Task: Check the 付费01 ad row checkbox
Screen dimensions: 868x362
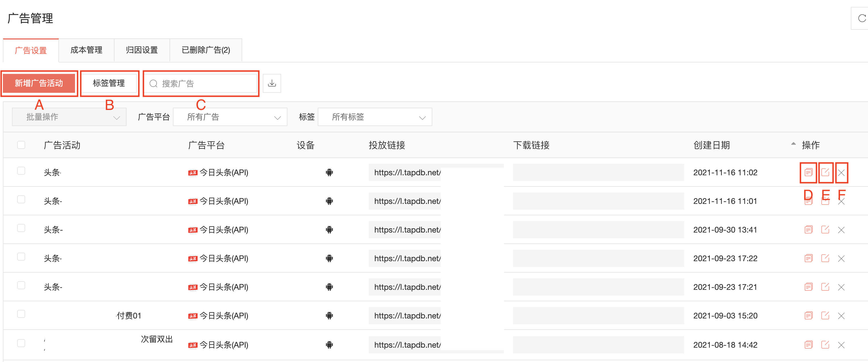Action: [21, 314]
